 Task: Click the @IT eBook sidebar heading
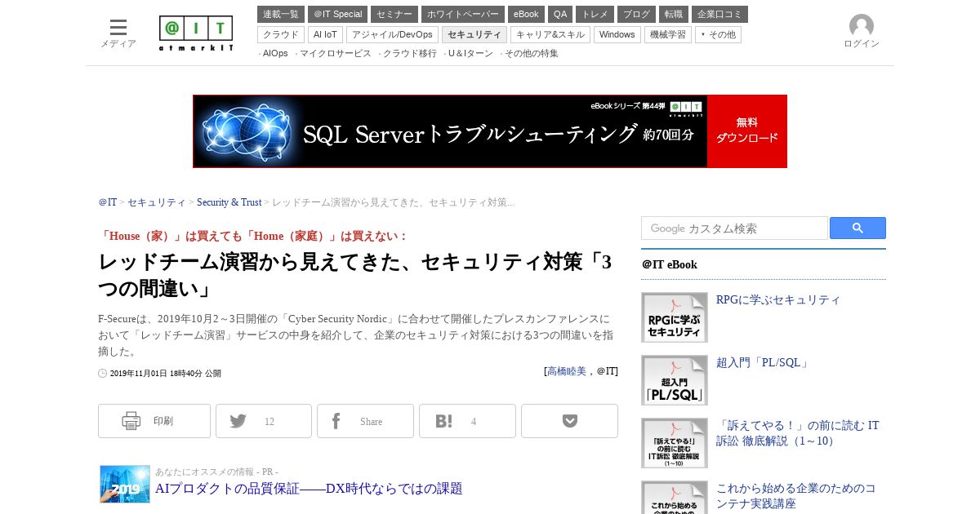(x=670, y=264)
